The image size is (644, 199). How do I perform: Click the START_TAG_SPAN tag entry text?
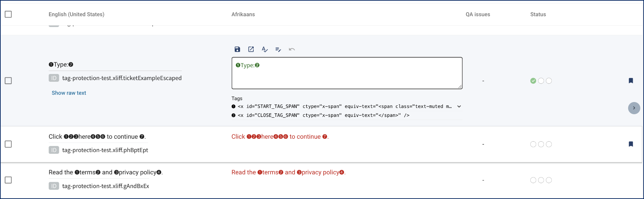345,106
